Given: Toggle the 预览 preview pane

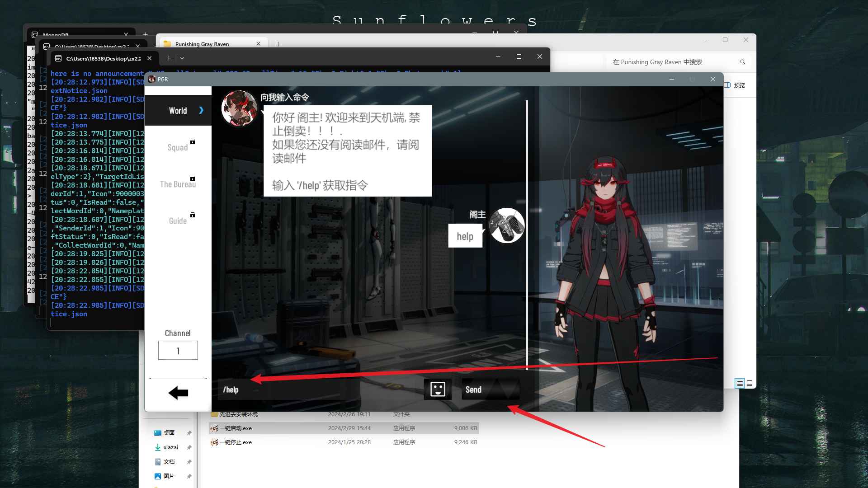Looking at the screenshot, I should coord(735,85).
